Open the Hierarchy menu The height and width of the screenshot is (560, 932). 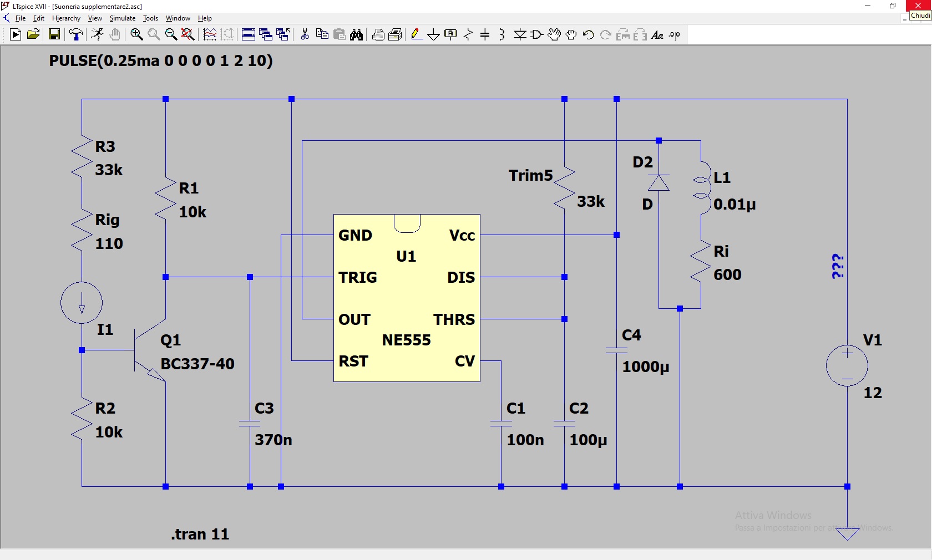(66, 18)
